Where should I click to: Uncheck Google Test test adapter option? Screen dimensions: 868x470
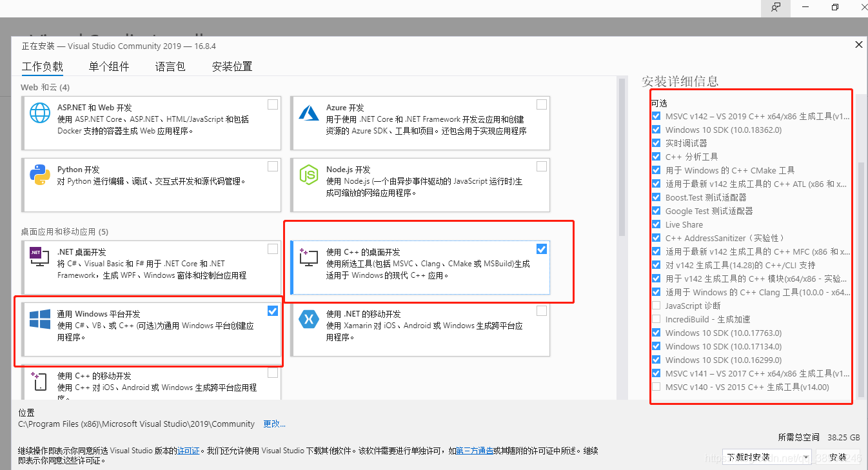coord(656,211)
